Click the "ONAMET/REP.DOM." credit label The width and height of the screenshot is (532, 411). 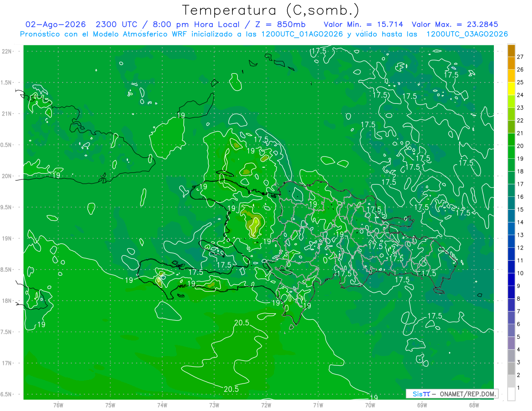tap(468, 394)
